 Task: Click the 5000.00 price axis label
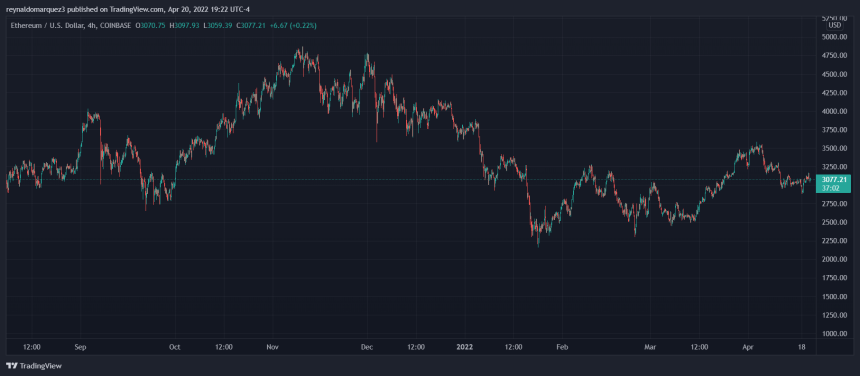(x=834, y=37)
